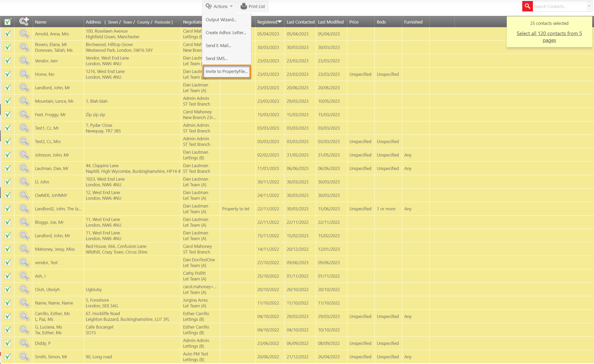Sort by Street in Address header
594x364 pixels.
[113, 22]
